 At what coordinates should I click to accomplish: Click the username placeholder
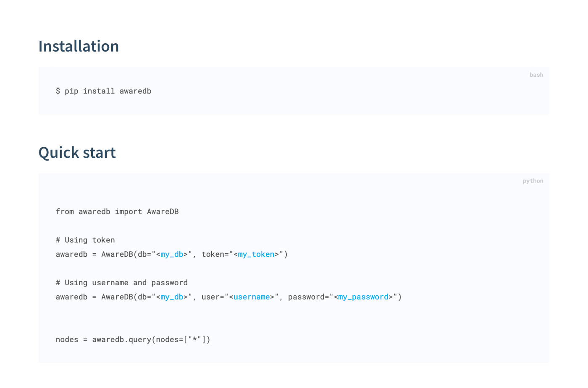point(252,297)
